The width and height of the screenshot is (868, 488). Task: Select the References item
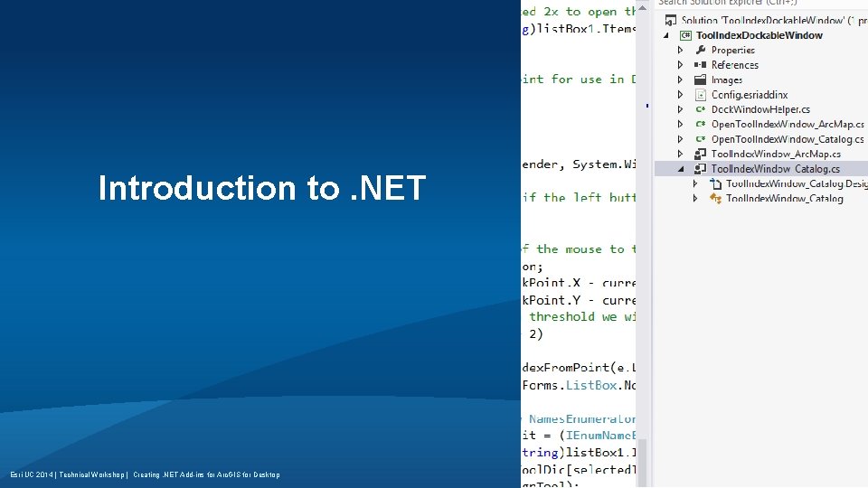coord(734,65)
